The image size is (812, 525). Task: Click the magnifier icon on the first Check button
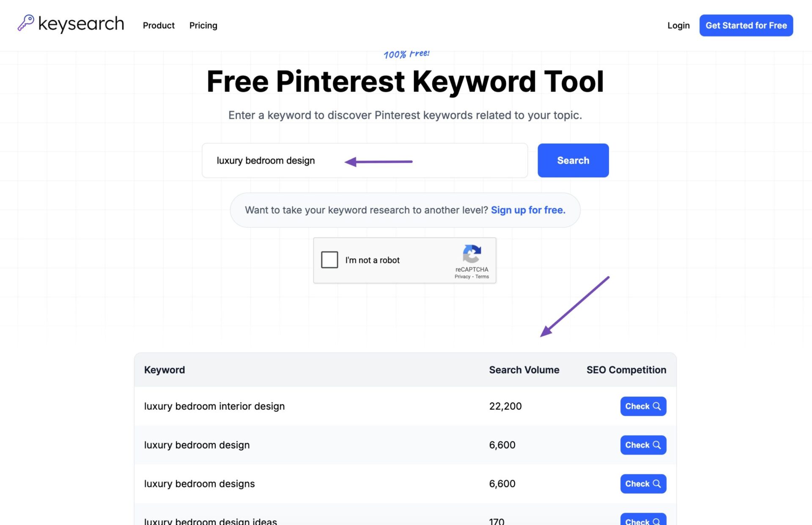tap(656, 406)
